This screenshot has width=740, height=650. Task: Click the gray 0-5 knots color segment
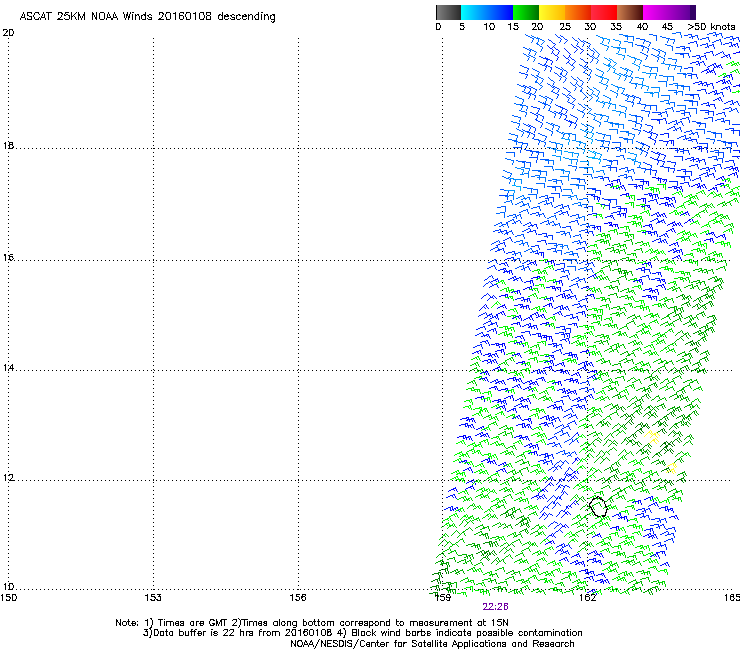tap(448, 12)
